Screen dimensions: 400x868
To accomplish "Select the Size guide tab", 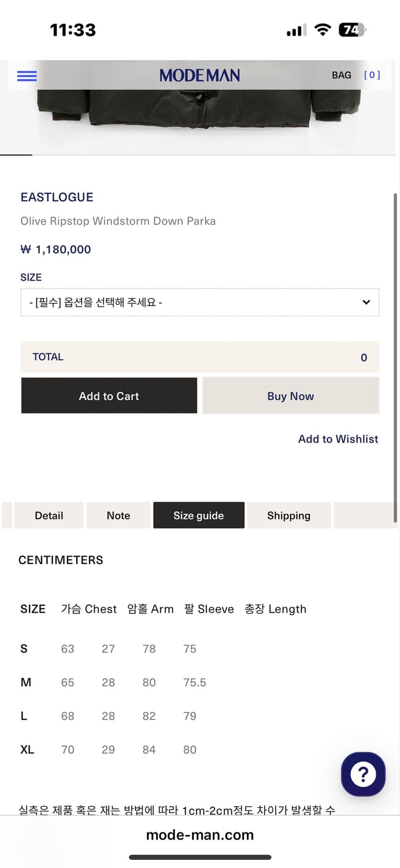I will point(199,516).
